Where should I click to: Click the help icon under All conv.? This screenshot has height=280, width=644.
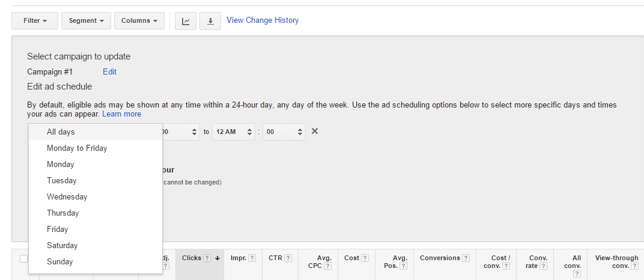pyautogui.click(x=577, y=274)
